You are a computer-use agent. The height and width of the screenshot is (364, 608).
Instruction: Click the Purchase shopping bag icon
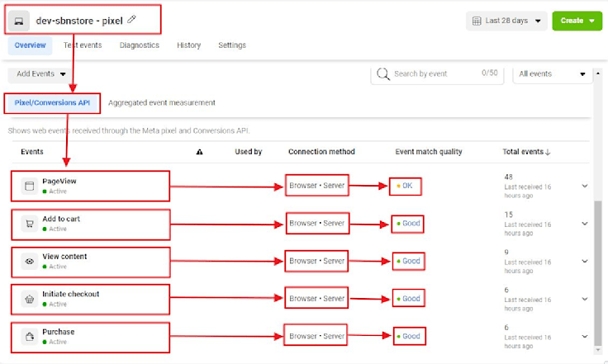point(30,336)
